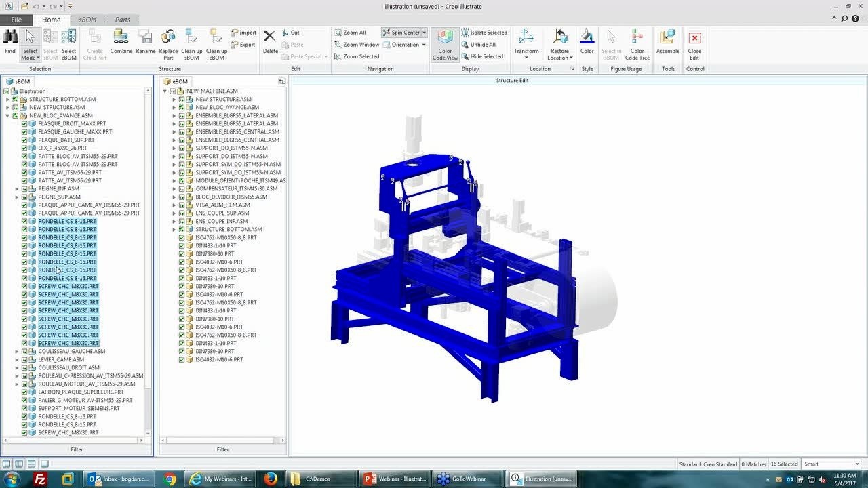
Task: Open the Replace Part tool
Action: [x=168, y=39]
